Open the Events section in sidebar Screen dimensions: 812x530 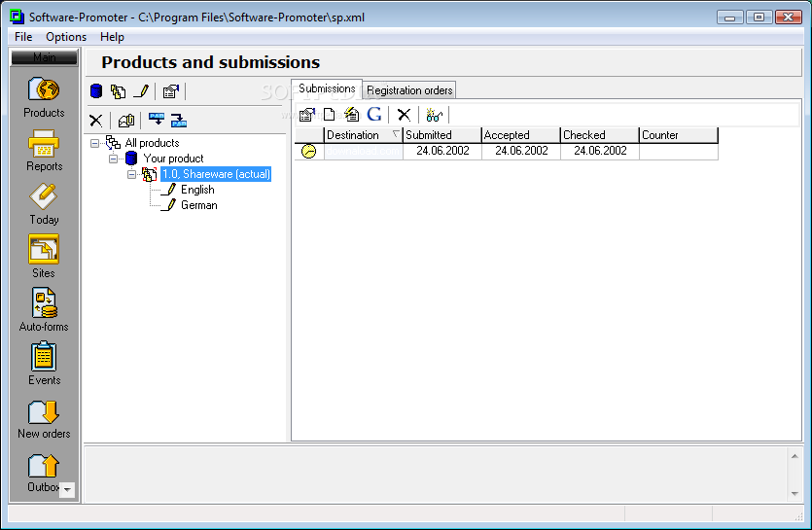click(44, 363)
